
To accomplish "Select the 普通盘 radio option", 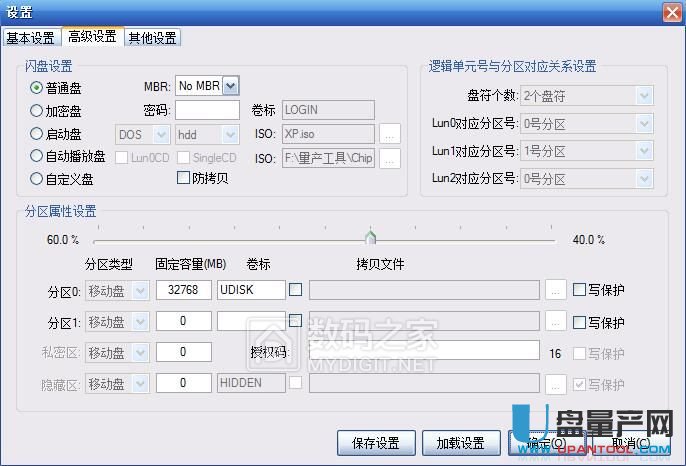I will point(37,88).
